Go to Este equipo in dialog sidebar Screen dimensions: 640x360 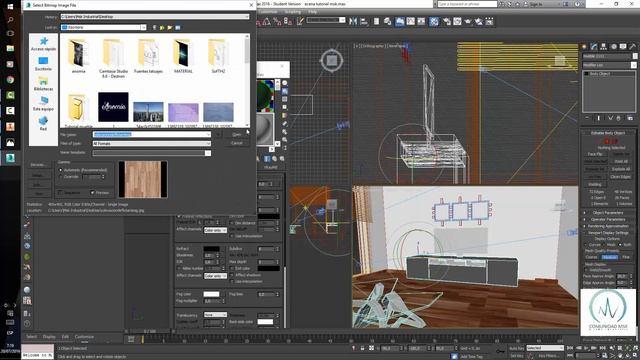pos(43,104)
